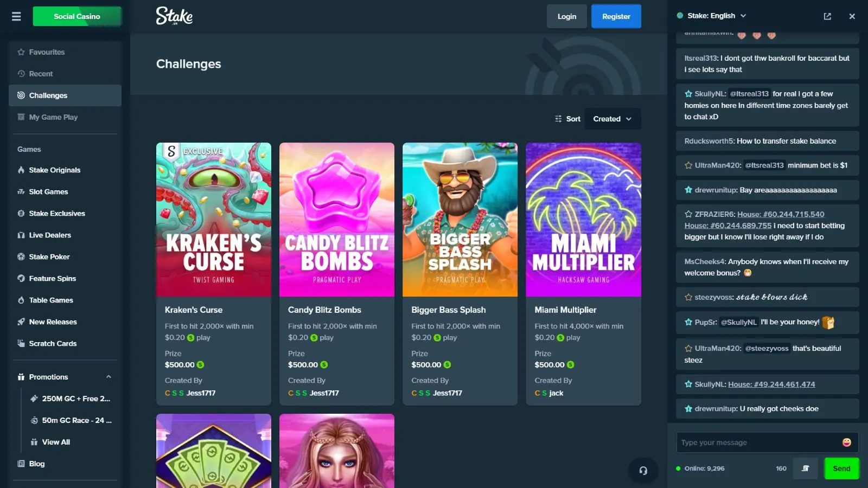
Task: Click the Register button
Action: [x=616, y=16]
